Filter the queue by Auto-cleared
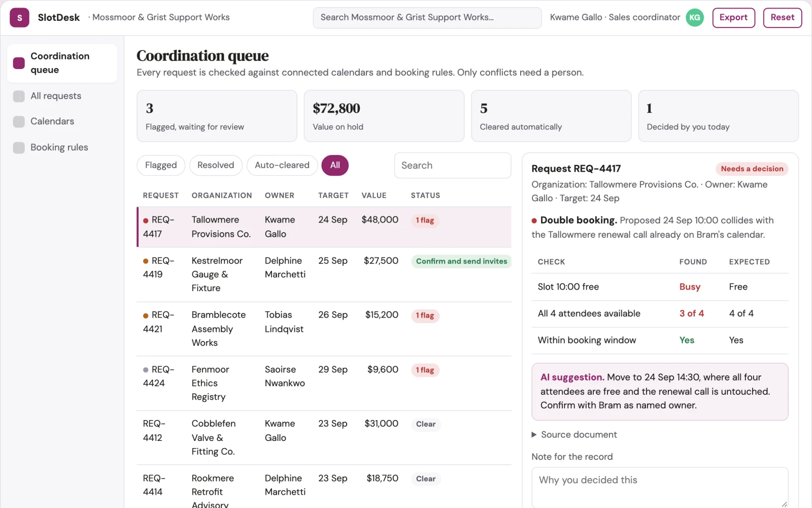Screen dimensions: 812x508 tap(282, 165)
